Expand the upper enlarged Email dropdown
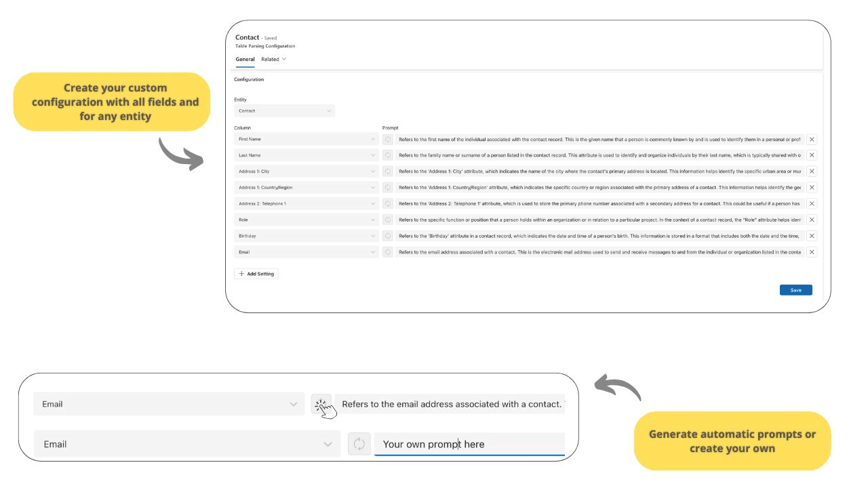The width and height of the screenshot is (868, 488). (169, 404)
